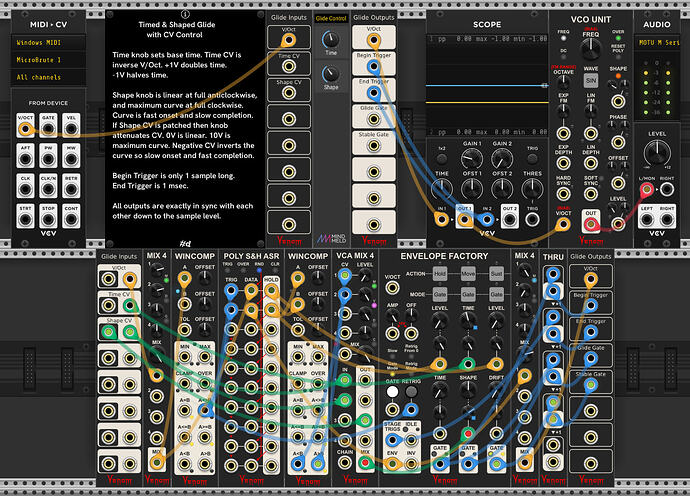
Task: Click the Scope TRIG input jack
Action: pyautogui.click(x=532, y=219)
